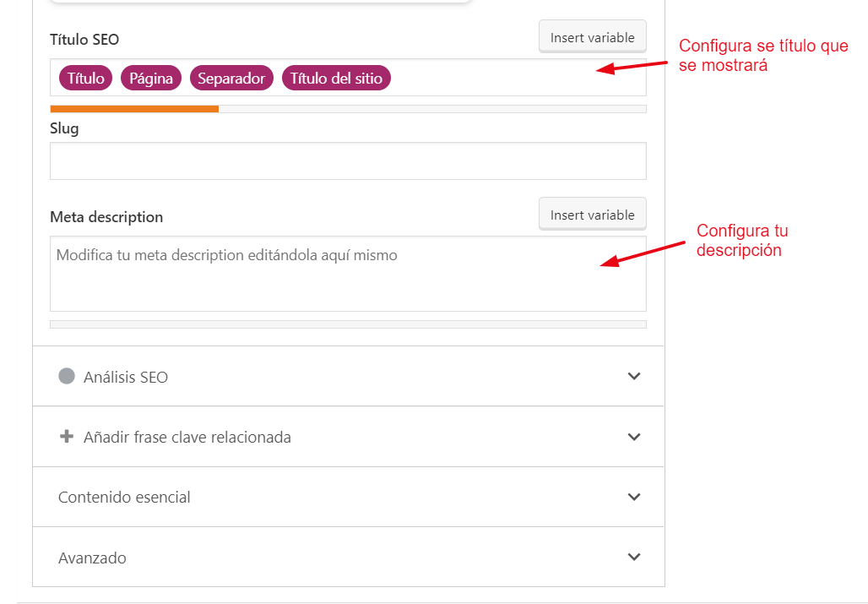Expand Añadir frase clave relacionada section
This screenshot has height=604, width=868.
point(348,437)
